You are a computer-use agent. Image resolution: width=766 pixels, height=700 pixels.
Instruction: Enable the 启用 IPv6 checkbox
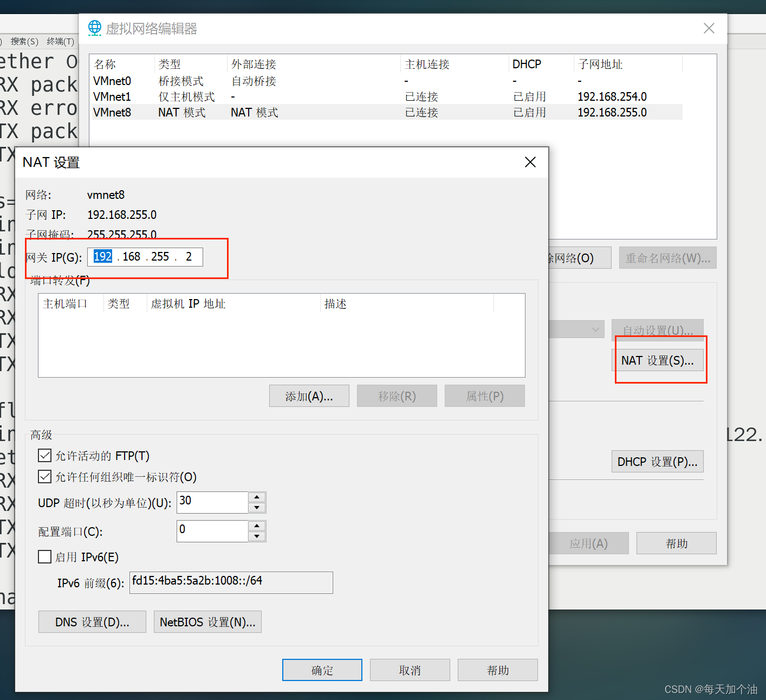click(44, 556)
